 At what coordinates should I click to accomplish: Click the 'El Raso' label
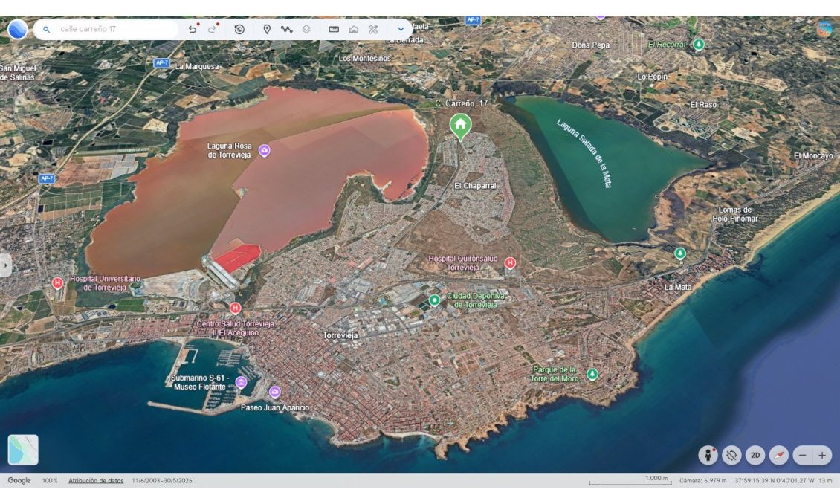pos(703,105)
